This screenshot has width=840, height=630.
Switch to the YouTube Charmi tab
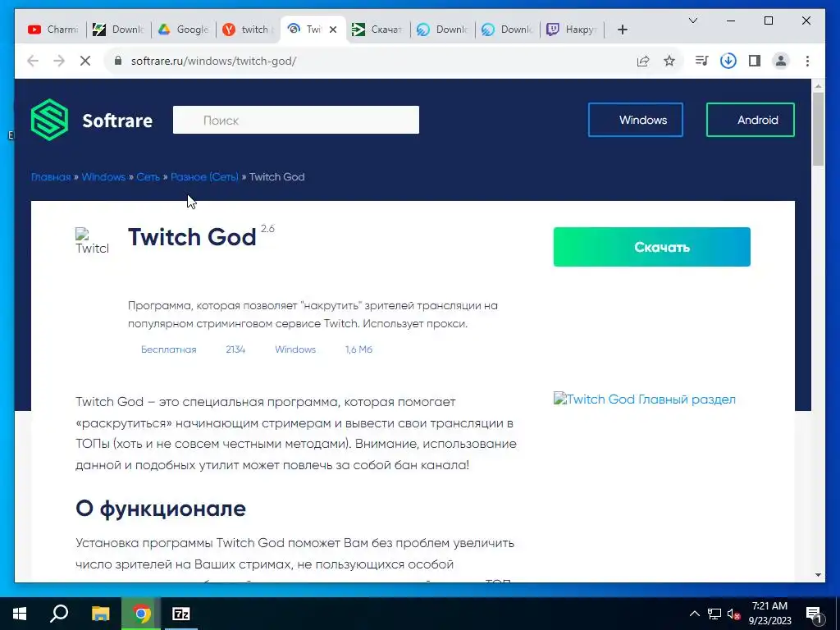coord(53,30)
